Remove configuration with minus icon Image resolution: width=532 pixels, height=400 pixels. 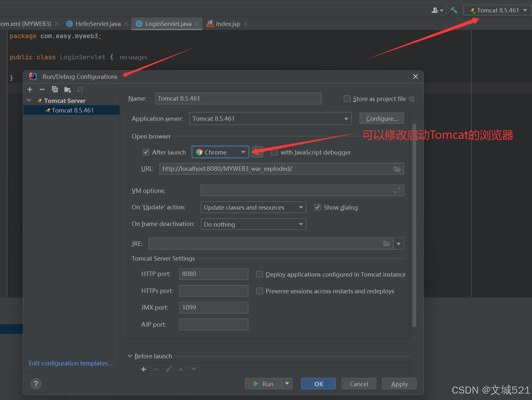pos(42,89)
